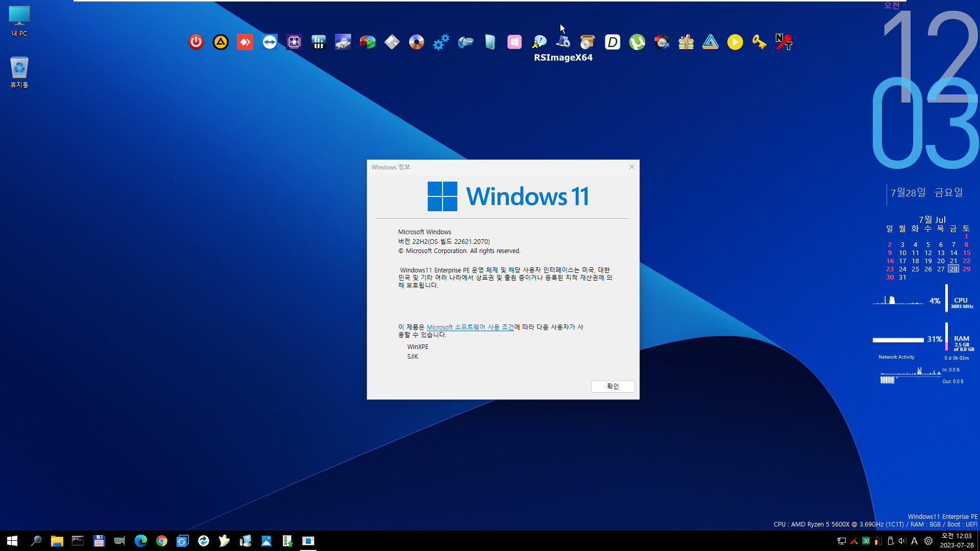Click the green 30 temperature tray icon

(x=866, y=541)
